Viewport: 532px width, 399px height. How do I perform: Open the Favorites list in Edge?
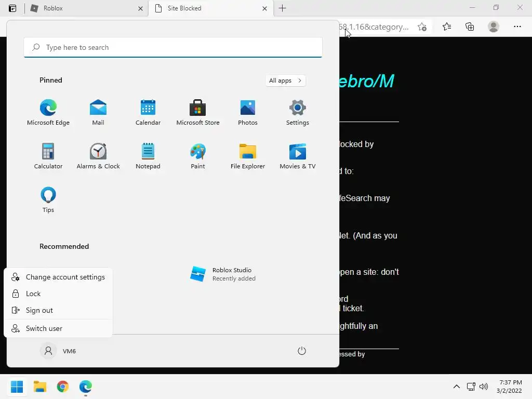[x=447, y=27]
